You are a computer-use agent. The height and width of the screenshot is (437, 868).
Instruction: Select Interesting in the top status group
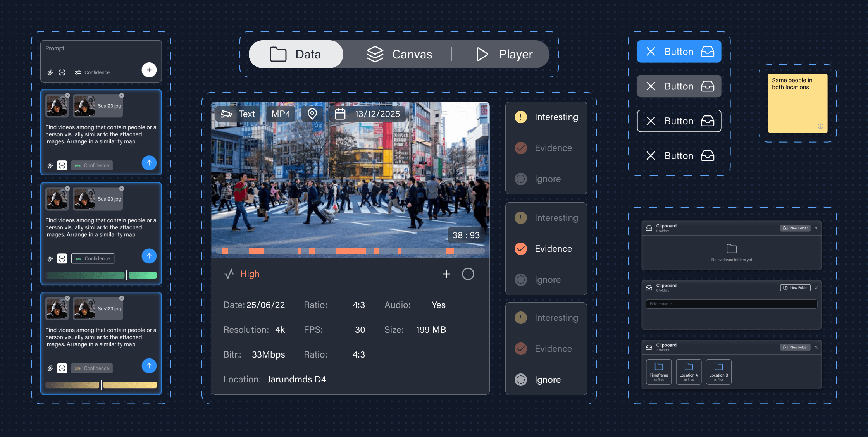pyautogui.click(x=546, y=117)
